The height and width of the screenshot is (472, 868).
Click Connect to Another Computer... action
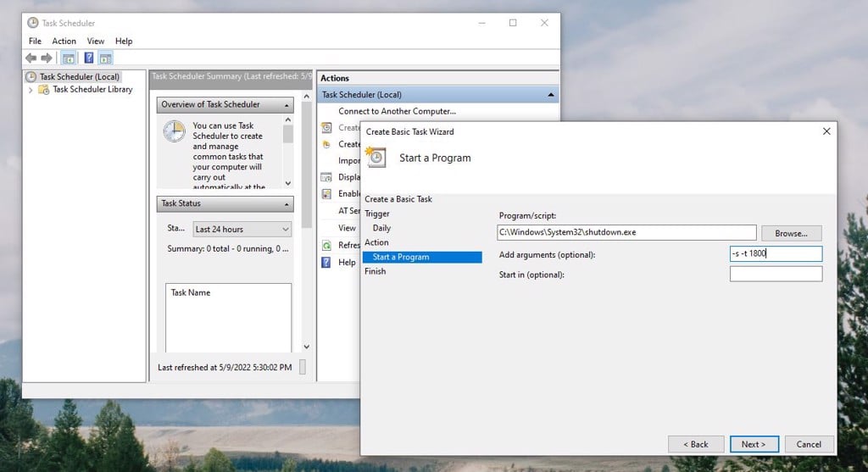397,111
